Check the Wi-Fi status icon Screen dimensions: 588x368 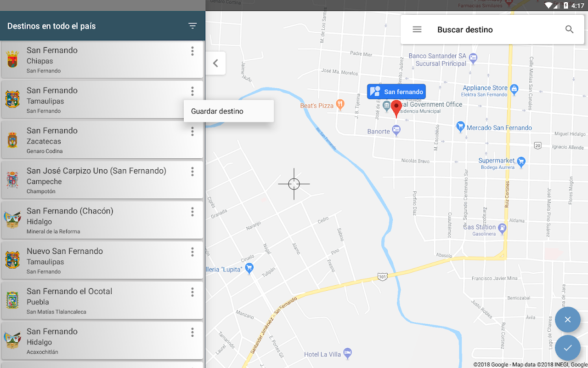click(x=549, y=6)
